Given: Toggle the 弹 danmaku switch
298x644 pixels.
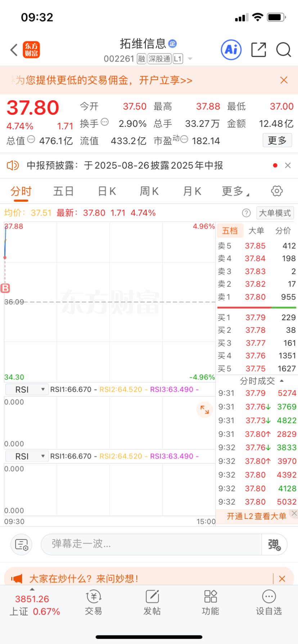Looking at the screenshot, I should pos(274,544).
